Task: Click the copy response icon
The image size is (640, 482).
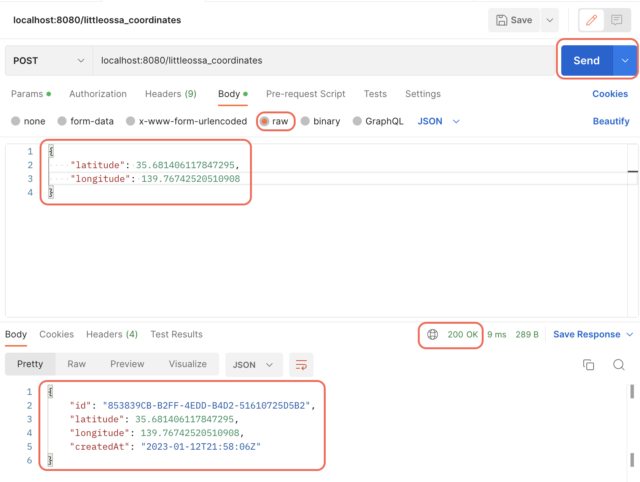Action: (x=588, y=364)
